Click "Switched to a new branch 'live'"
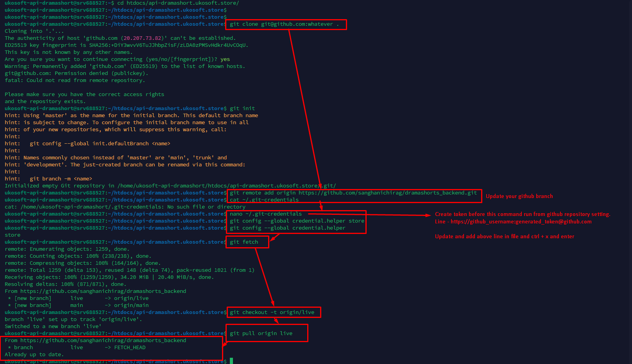632x364 pixels. click(53, 327)
